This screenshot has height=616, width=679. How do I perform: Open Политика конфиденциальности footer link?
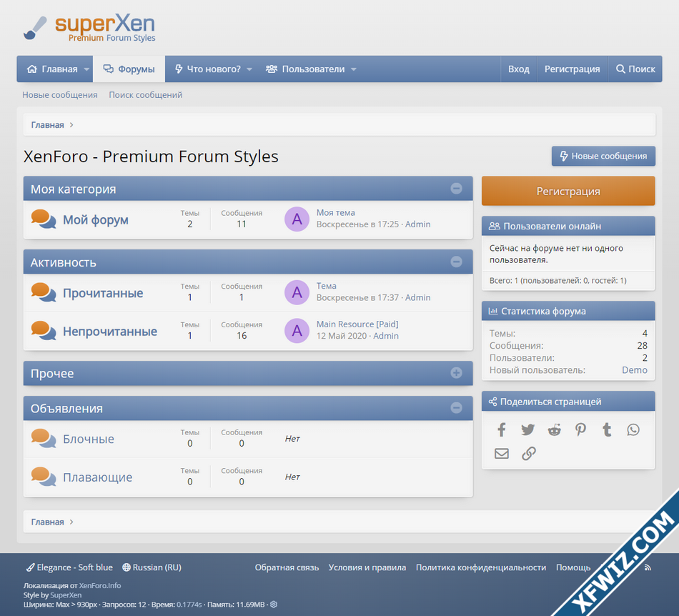481,567
